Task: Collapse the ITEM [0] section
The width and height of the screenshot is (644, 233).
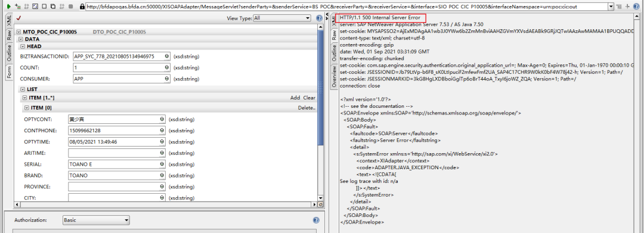Action: coord(27,107)
